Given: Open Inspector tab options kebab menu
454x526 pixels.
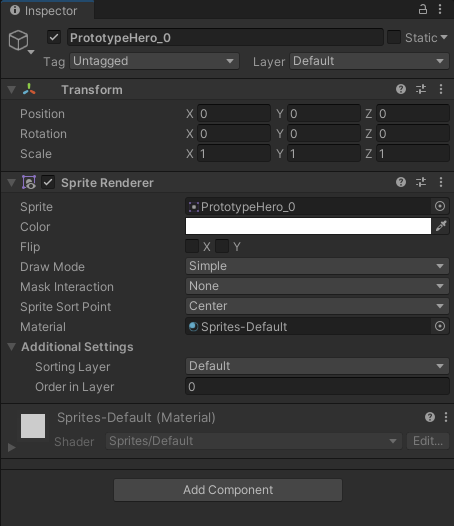Looking at the screenshot, I should [440, 9].
